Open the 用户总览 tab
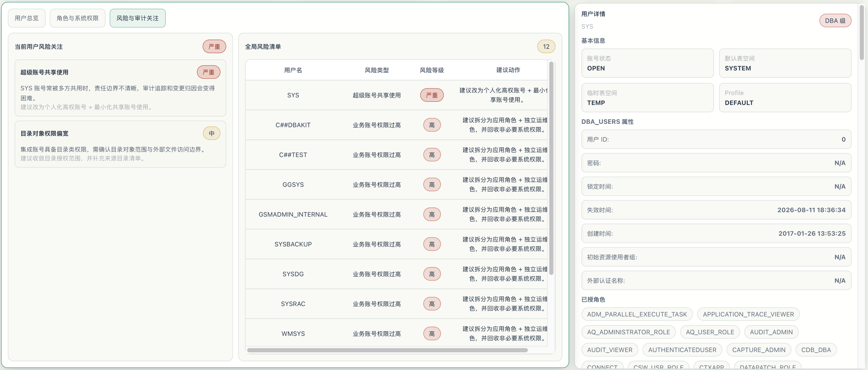Screen dimensions: 868x370 click(x=27, y=18)
